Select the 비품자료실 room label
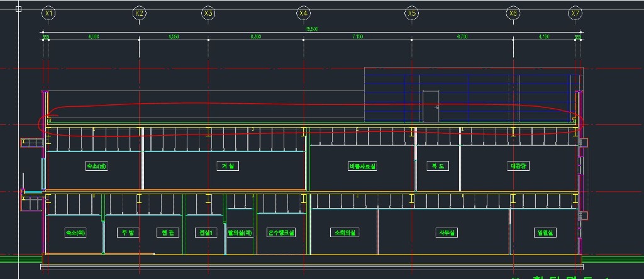 click(x=362, y=167)
